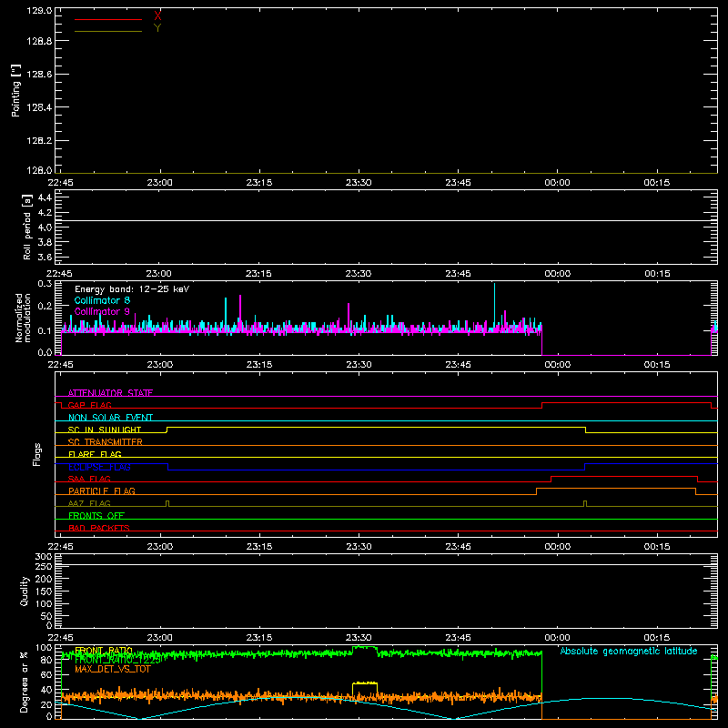Click the 00:00 time label under modulation panel
This screenshot has width=728, height=728.
click(x=557, y=365)
